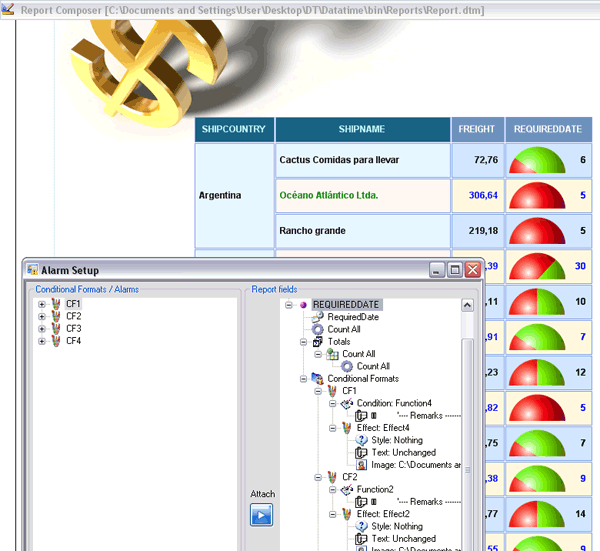Click the Function2 condition icon

click(x=347, y=489)
